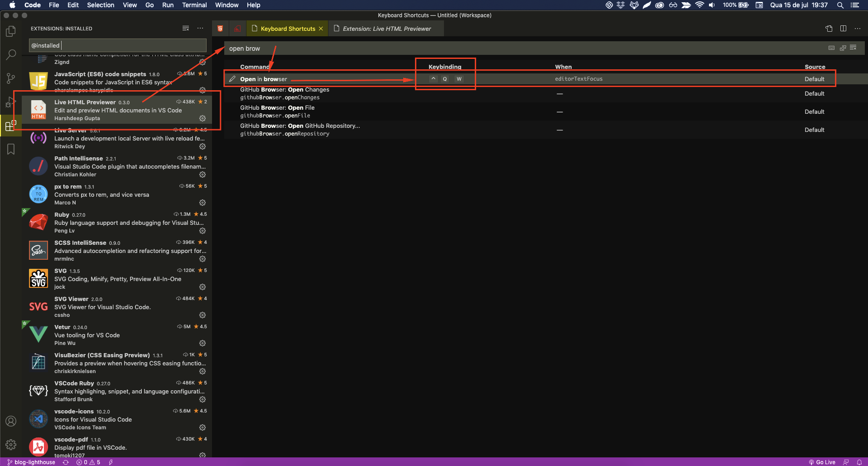The height and width of the screenshot is (466, 868).
Task: Open gear menu for px to rem
Action: coord(203,203)
